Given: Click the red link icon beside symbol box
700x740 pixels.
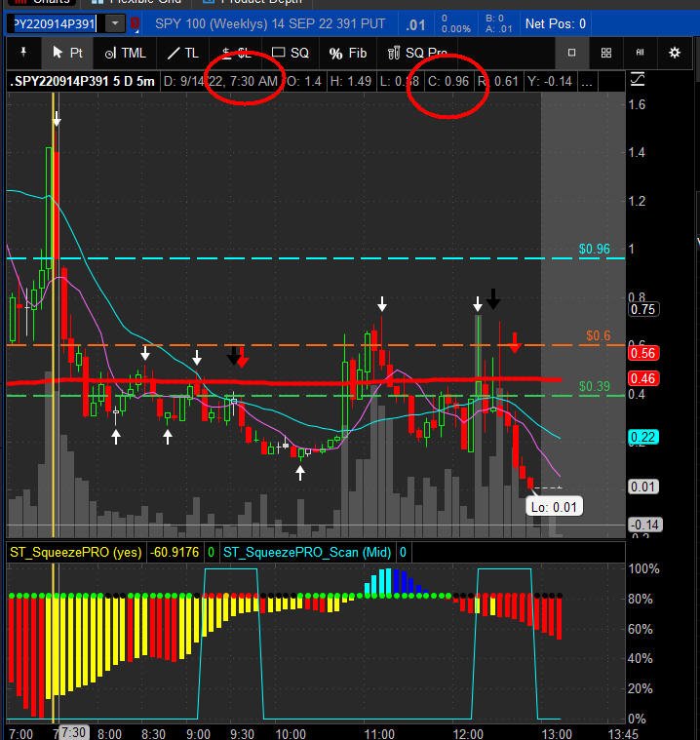Looking at the screenshot, I should tap(135, 23).
